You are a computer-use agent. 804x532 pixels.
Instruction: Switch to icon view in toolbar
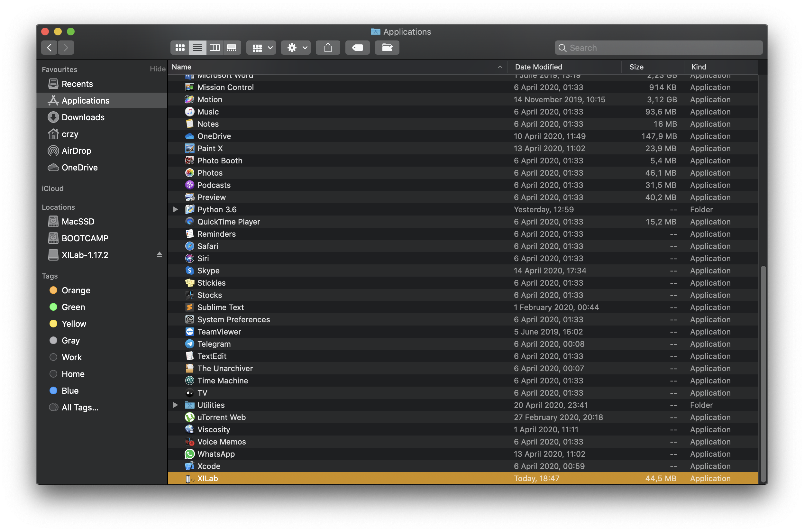click(180, 48)
